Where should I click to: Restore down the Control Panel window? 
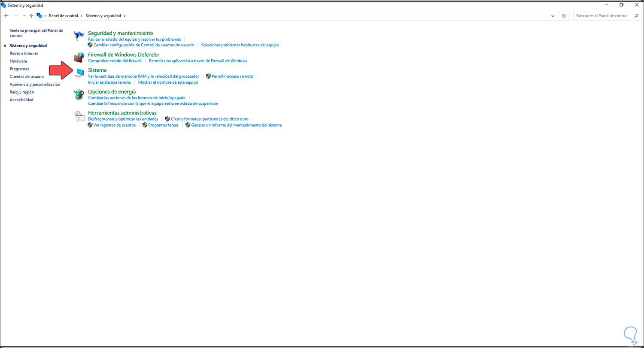click(x=621, y=5)
